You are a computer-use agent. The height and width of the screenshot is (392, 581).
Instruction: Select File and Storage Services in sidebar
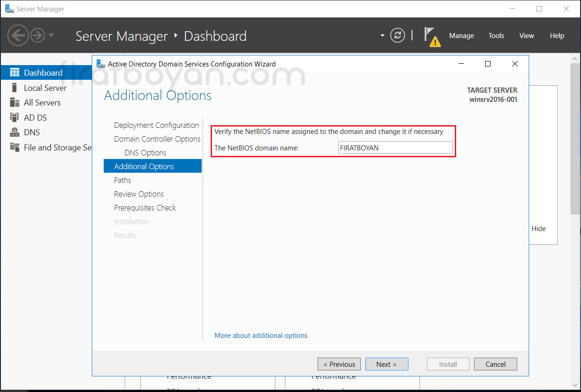pyautogui.click(x=46, y=147)
